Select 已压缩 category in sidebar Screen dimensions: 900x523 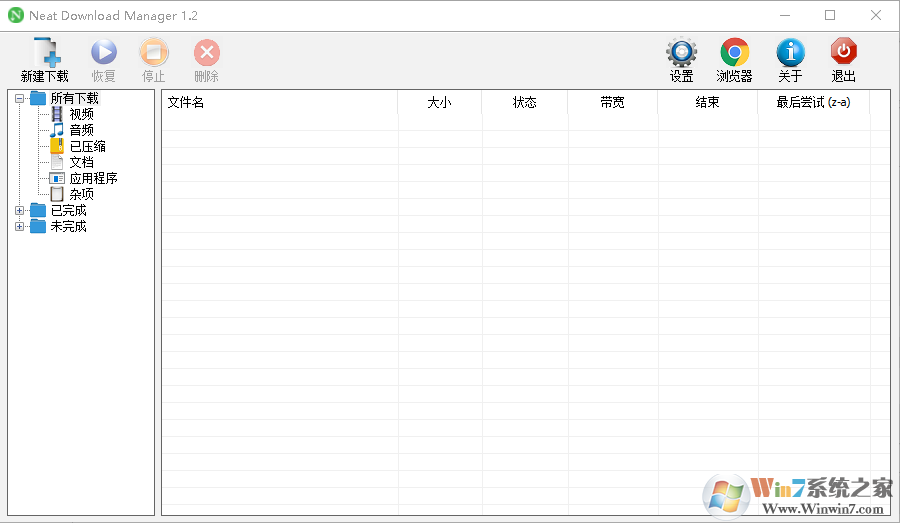pos(87,146)
